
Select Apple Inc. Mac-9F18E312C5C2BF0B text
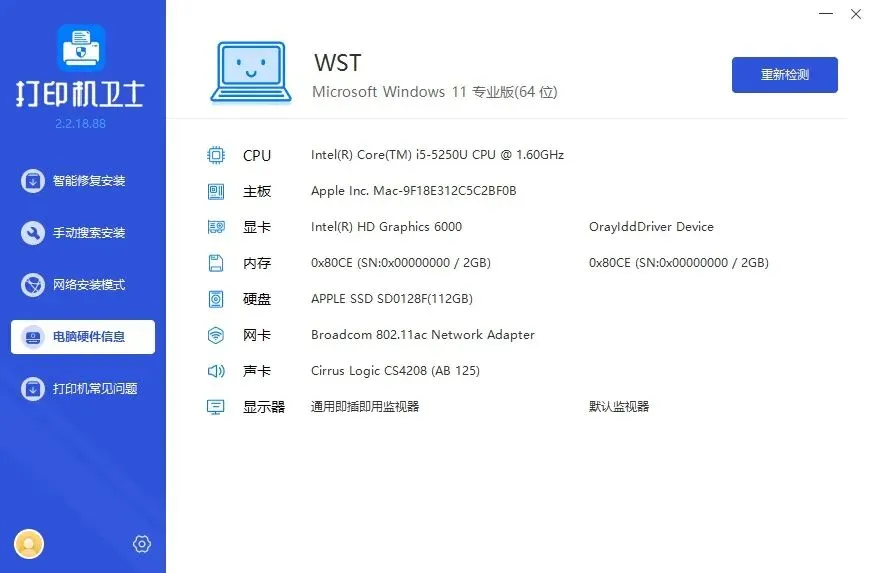[x=414, y=191]
